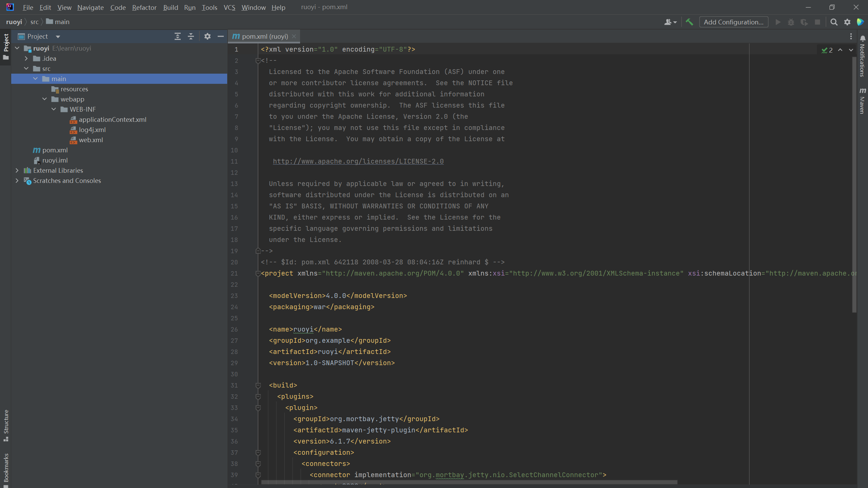This screenshot has height=488, width=868.
Task: Expand the .idea folder
Action: pyautogui.click(x=26, y=58)
